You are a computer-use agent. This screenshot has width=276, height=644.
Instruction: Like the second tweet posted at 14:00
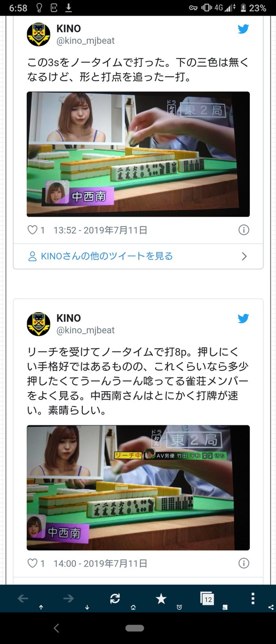click(x=32, y=564)
